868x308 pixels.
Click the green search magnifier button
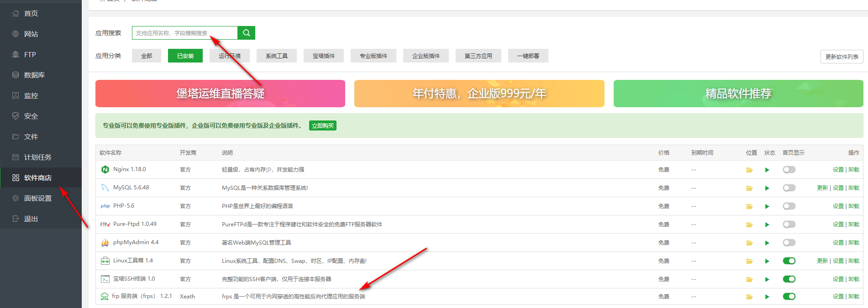246,33
